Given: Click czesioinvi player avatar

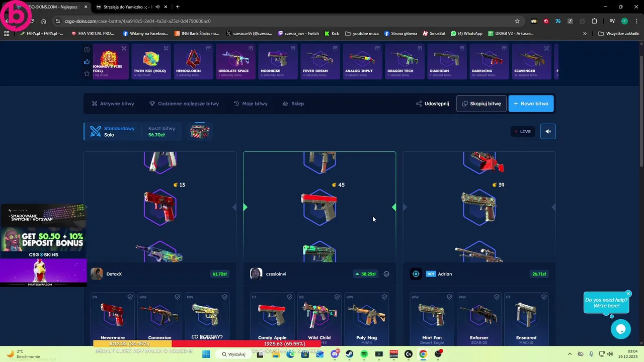Looking at the screenshot, I should (256, 274).
